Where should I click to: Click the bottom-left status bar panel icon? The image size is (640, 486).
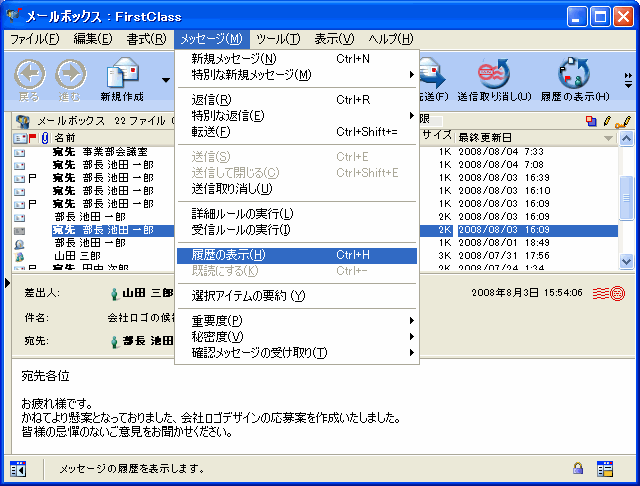point(17,468)
